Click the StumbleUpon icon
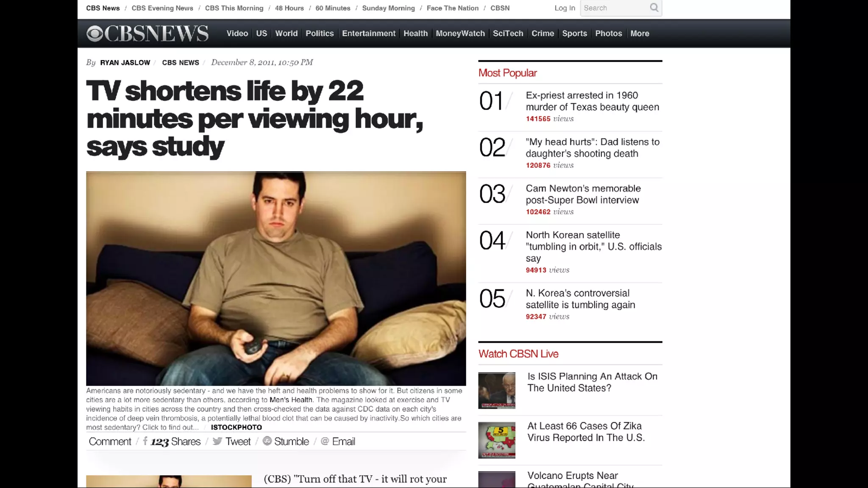Viewport: 868px width, 488px height. pos(267,441)
